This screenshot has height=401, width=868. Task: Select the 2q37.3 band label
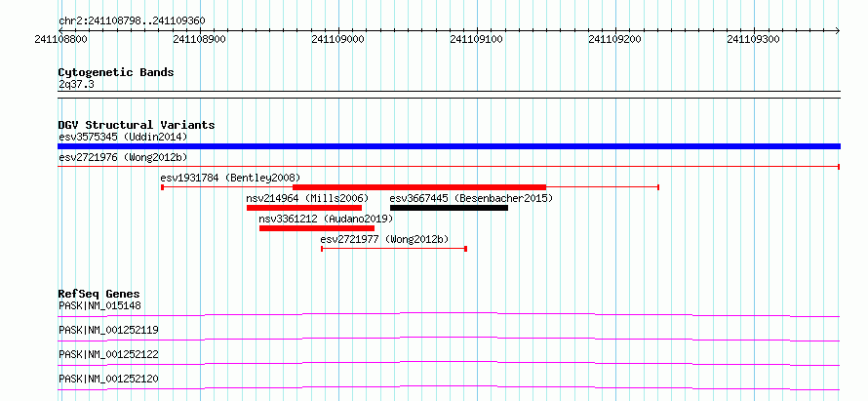pos(75,84)
